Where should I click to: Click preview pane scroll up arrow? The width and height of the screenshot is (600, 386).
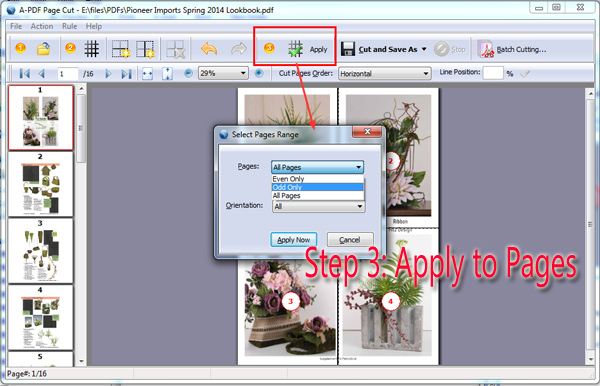pos(590,93)
